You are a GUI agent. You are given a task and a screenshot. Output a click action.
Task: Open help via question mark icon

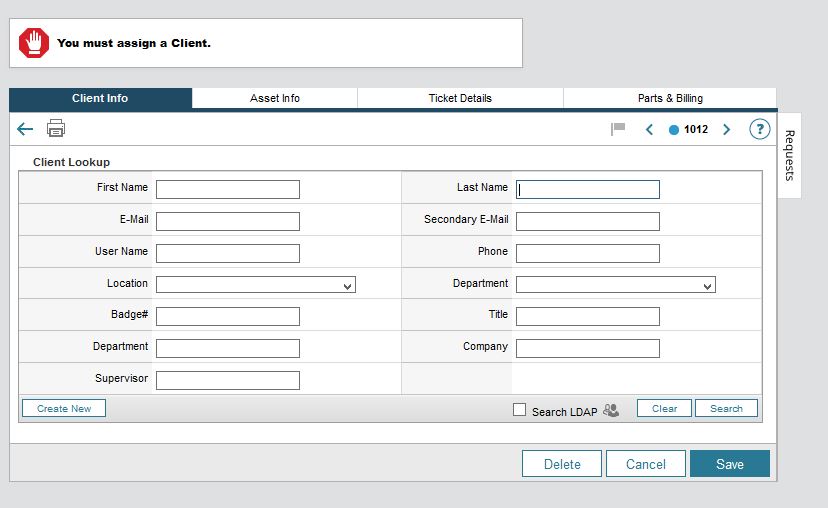760,129
